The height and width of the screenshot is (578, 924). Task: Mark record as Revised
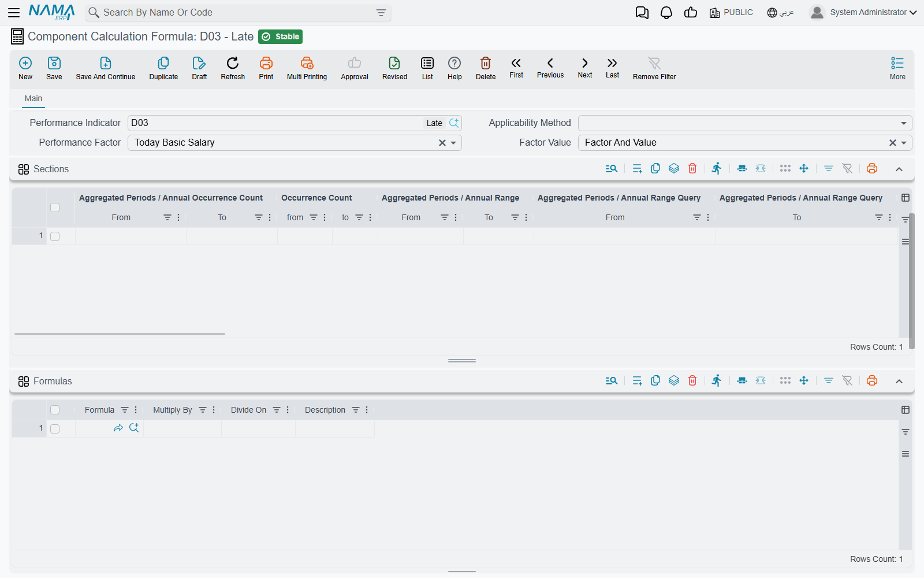point(394,68)
